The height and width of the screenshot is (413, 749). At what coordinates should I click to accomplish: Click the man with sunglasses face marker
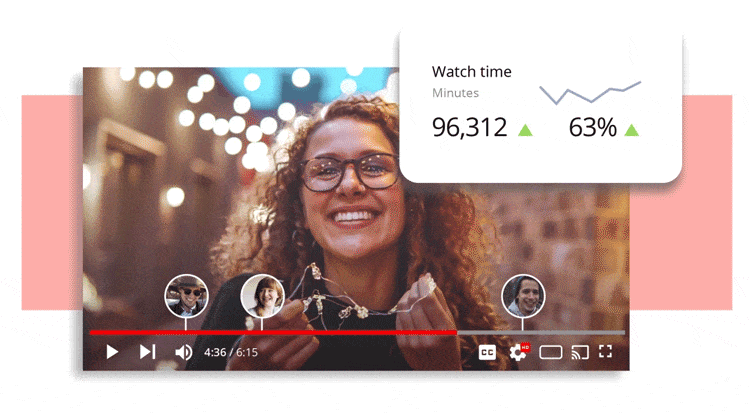(x=185, y=296)
